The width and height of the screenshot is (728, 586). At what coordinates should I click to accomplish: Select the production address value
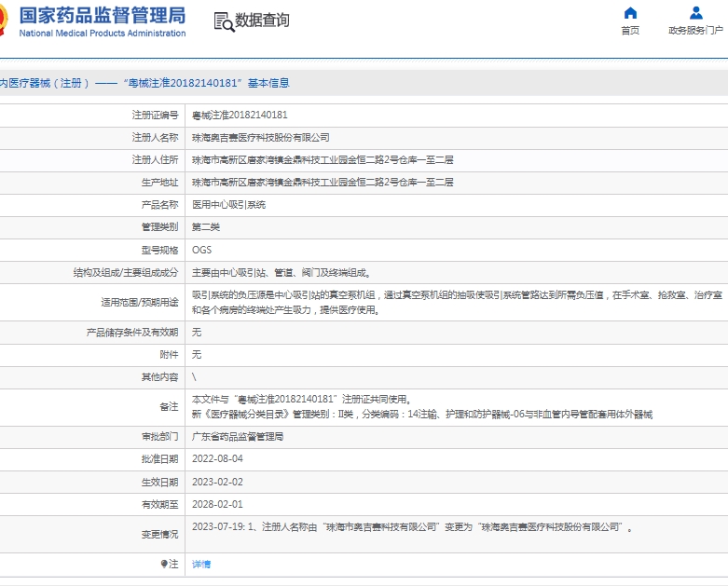323,182
